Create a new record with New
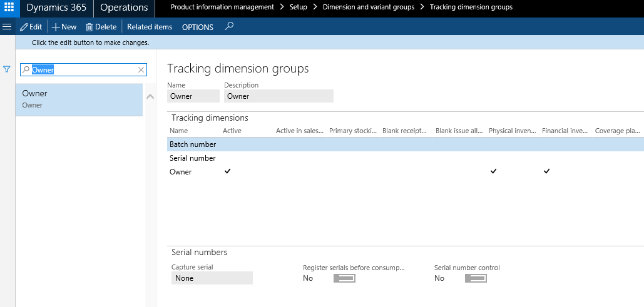 click(x=64, y=27)
